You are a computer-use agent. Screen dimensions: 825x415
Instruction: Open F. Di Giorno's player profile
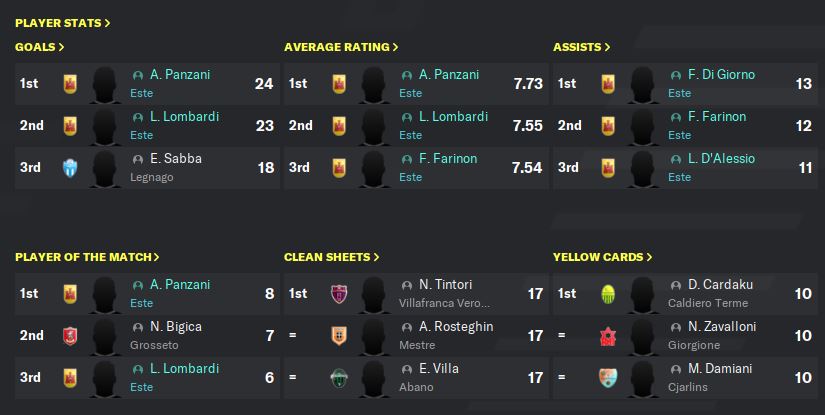(720, 75)
